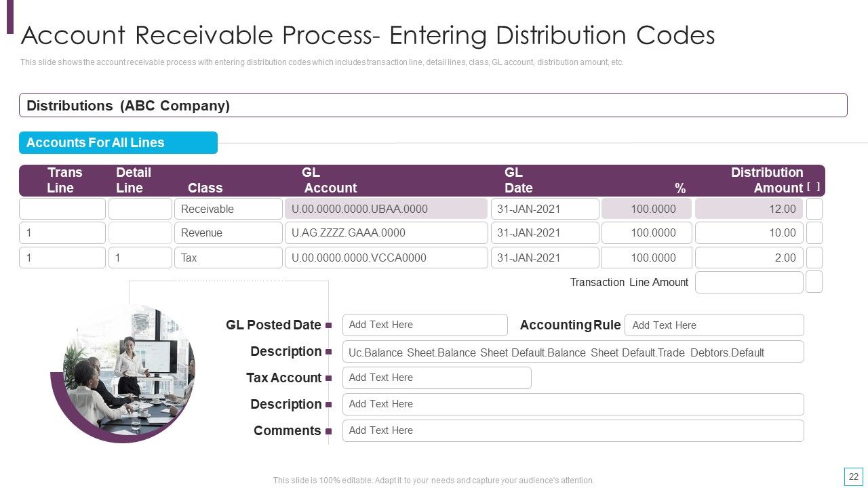Click the Revenue class field
The image size is (868, 488).
(x=229, y=232)
